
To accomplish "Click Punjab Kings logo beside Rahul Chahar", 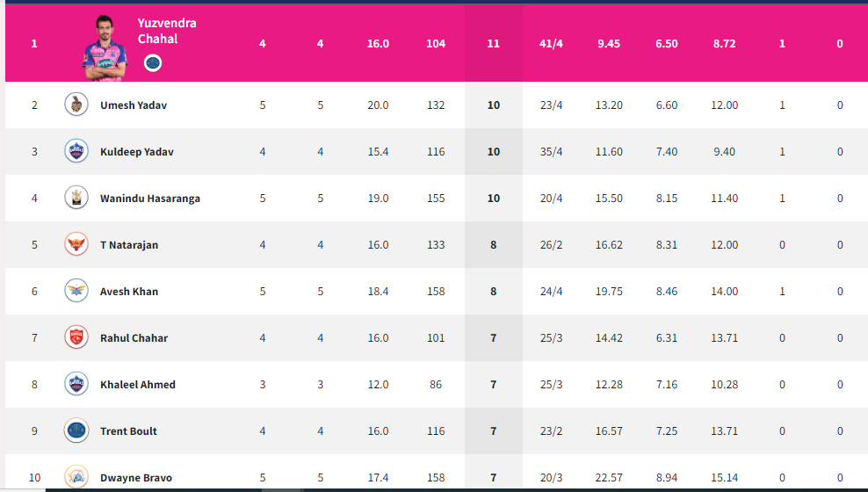I will pos(76,337).
